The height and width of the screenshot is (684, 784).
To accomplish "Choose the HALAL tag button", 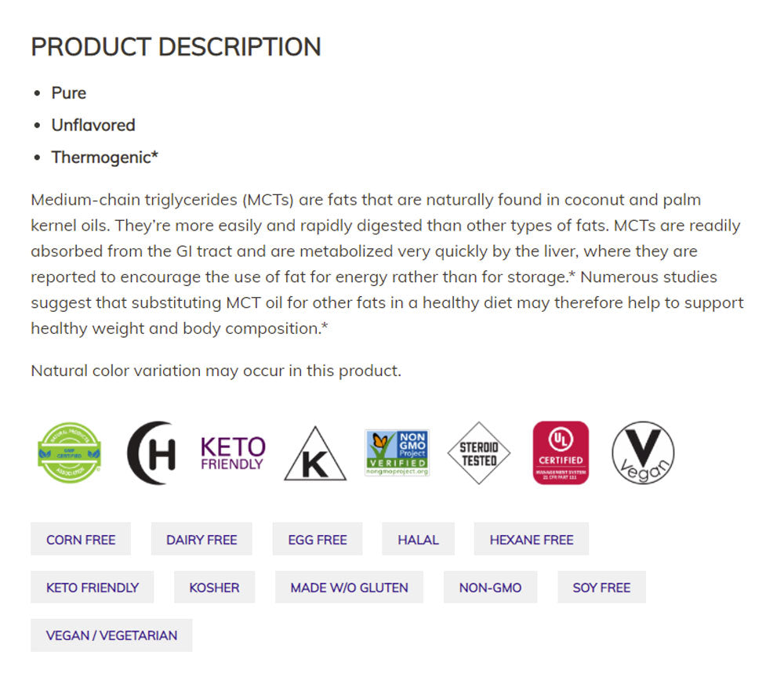I will [x=418, y=539].
